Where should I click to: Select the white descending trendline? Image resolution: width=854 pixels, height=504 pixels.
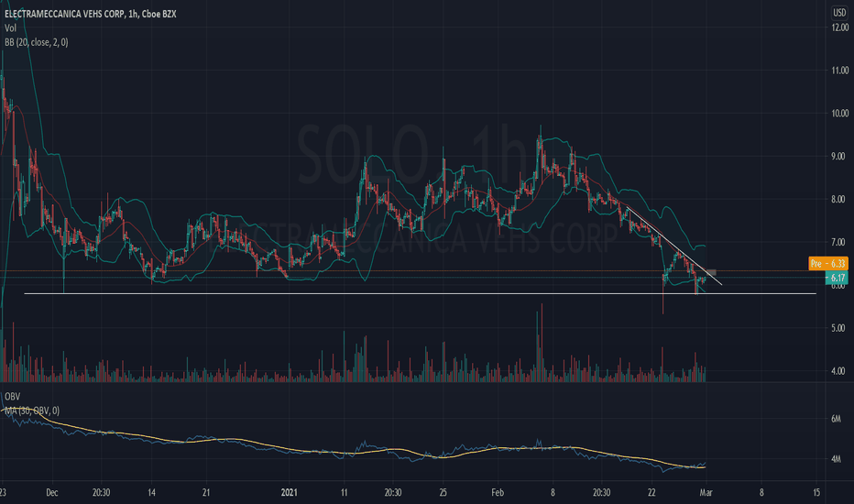point(674,247)
